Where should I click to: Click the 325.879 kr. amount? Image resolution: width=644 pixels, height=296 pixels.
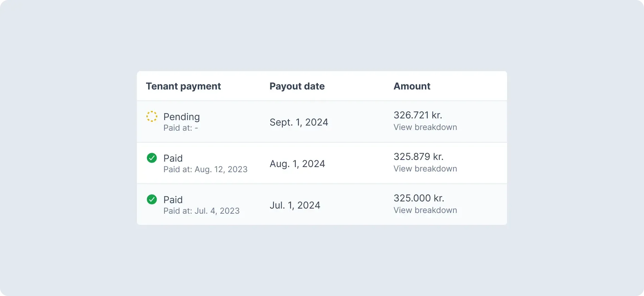tap(418, 157)
